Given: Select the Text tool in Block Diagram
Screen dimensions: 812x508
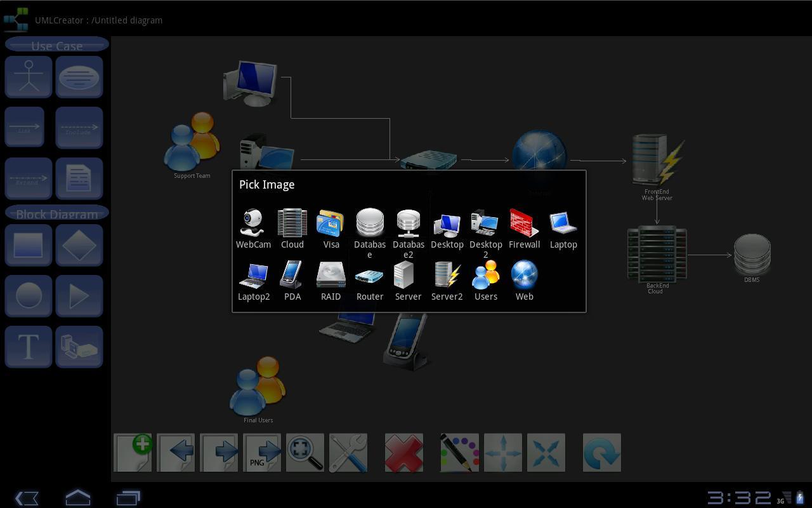Looking at the screenshot, I should (28, 347).
